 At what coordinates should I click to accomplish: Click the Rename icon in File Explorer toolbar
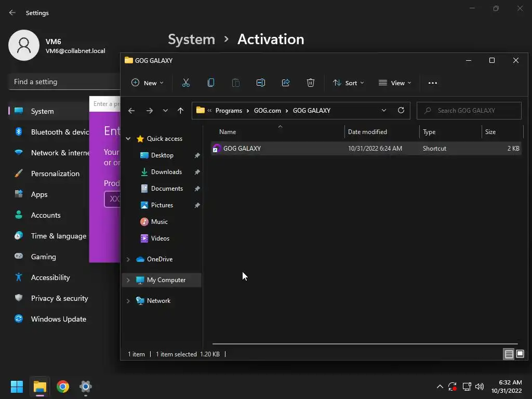(x=261, y=83)
